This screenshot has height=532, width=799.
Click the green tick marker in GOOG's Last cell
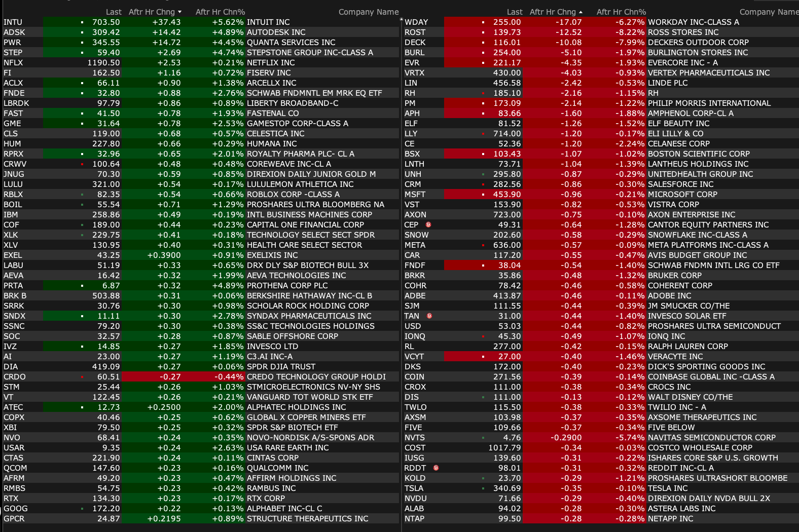[82, 509]
